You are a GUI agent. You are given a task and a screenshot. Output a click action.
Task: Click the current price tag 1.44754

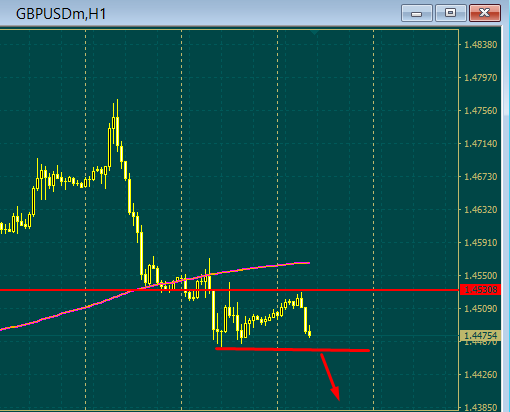480,335
